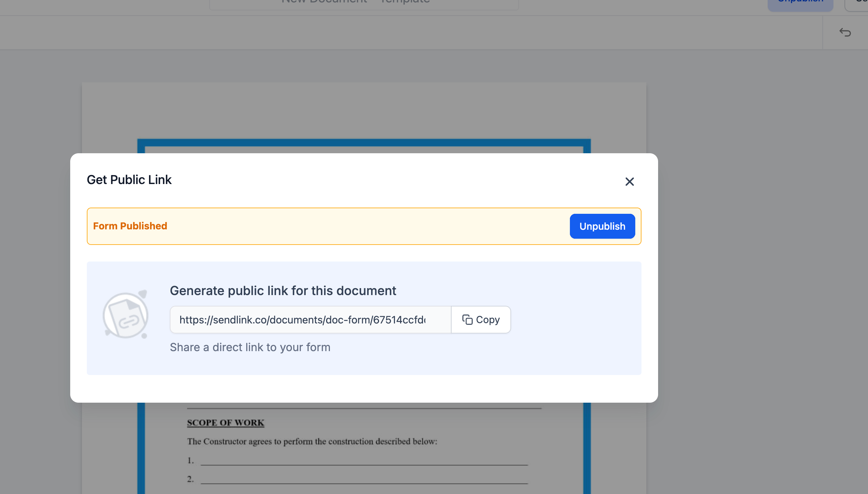
Task: Click the Constructor agrees paragraph text
Action: (312, 442)
